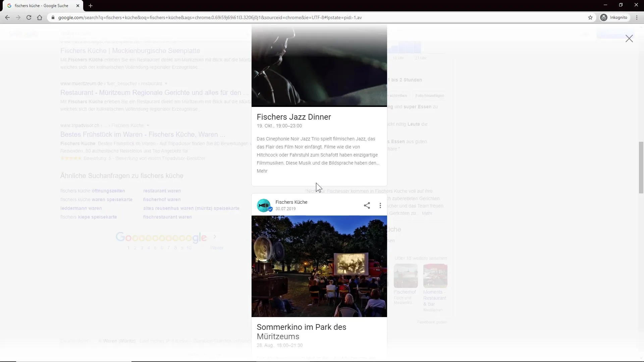The width and height of the screenshot is (644, 362).
Task: Click the pagination next chevron arrow
Action: (x=215, y=237)
